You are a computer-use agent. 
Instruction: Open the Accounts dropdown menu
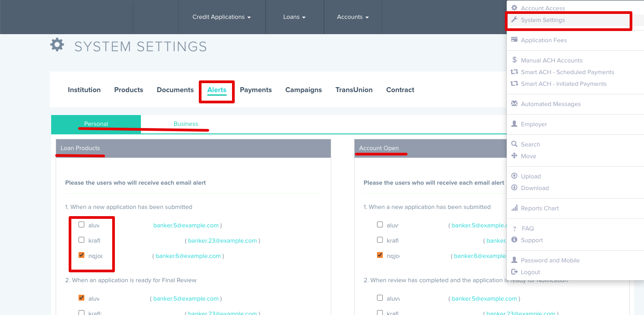353,17
